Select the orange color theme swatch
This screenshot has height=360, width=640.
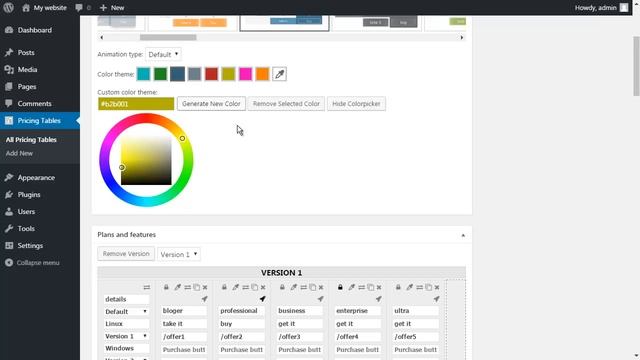262,74
